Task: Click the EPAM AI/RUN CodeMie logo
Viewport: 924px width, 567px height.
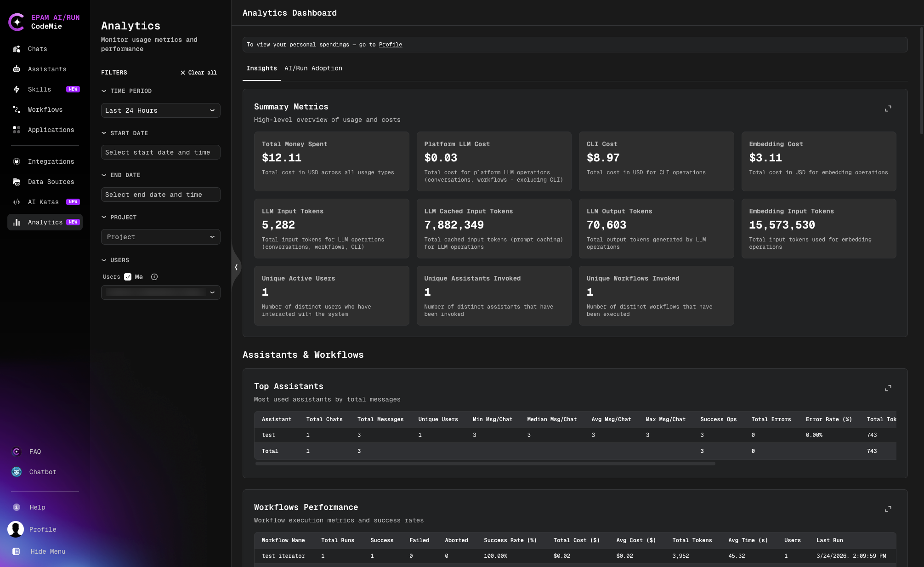Action: (44, 22)
